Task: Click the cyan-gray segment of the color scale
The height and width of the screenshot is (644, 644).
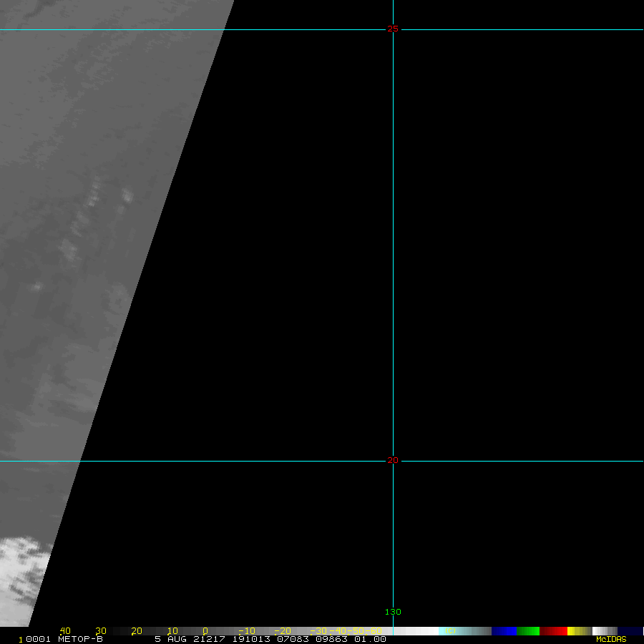Action: [465, 631]
